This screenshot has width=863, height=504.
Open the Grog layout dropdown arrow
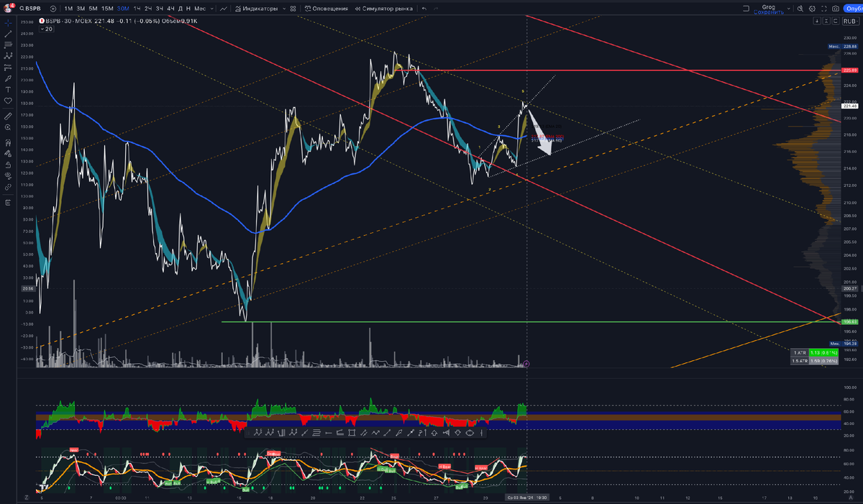[x=788, y=9]
